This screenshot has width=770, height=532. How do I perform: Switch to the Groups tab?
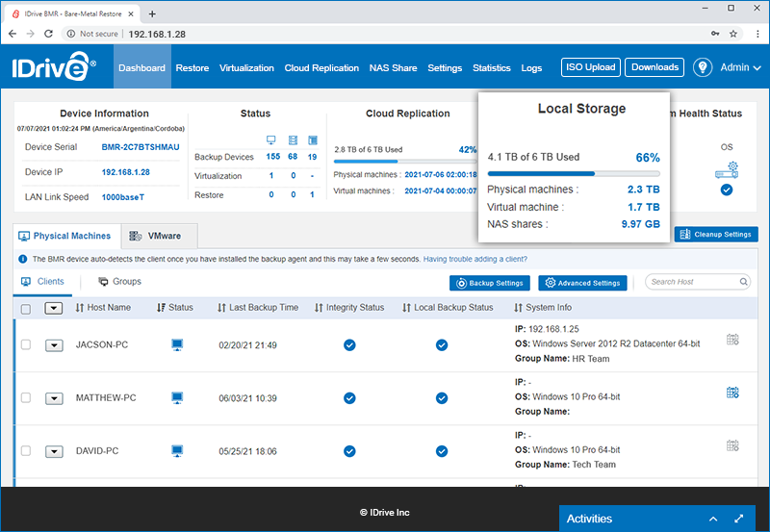pos(119,281)
